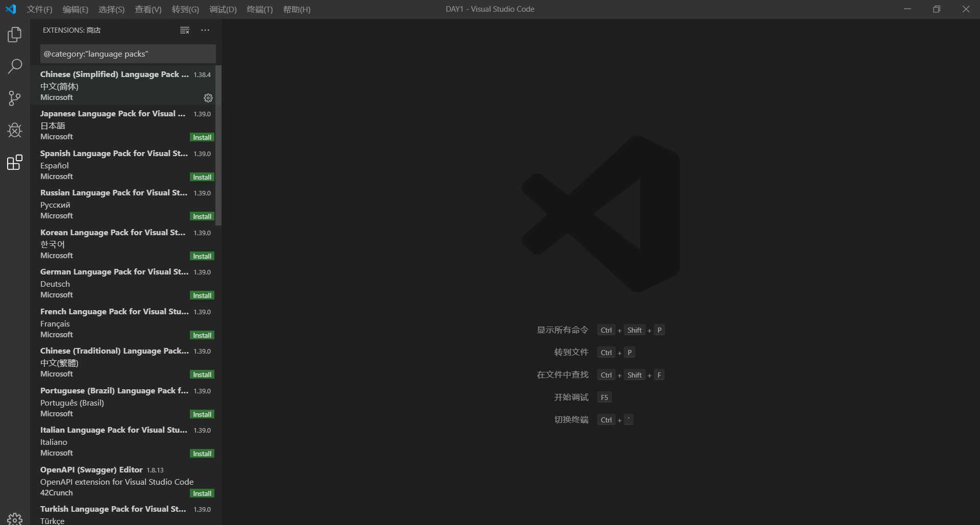The image size is (980, 525).
Task: Install Portuguese (Brazil) Language Pack
Action: pyautogui.click(x=202, y=414)
